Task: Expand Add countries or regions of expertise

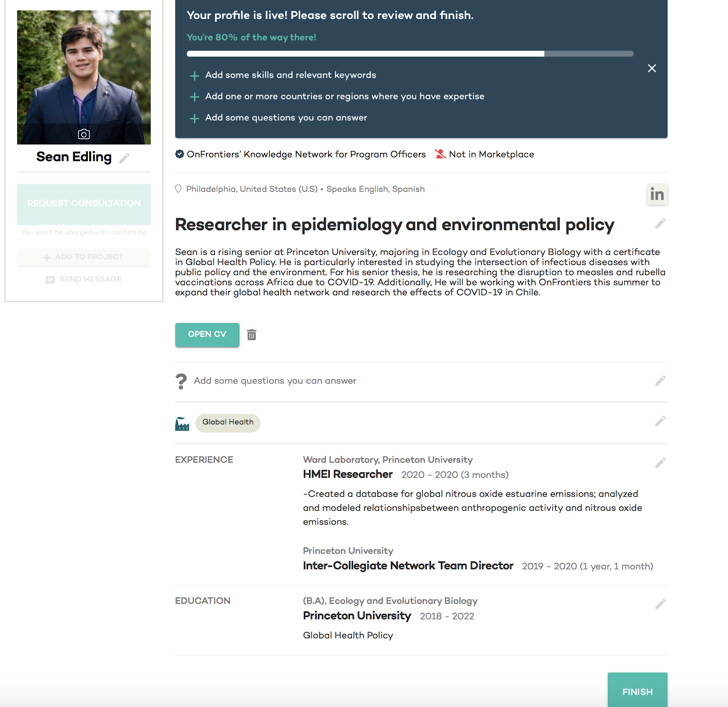Action: pos(337,96)
